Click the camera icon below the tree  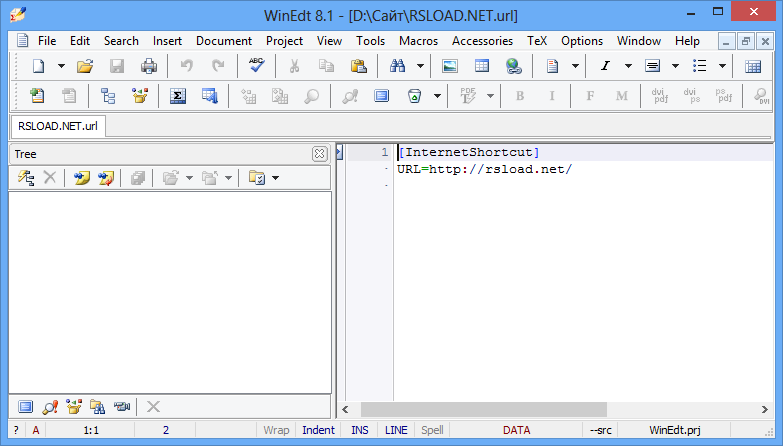tap(122, 407)
